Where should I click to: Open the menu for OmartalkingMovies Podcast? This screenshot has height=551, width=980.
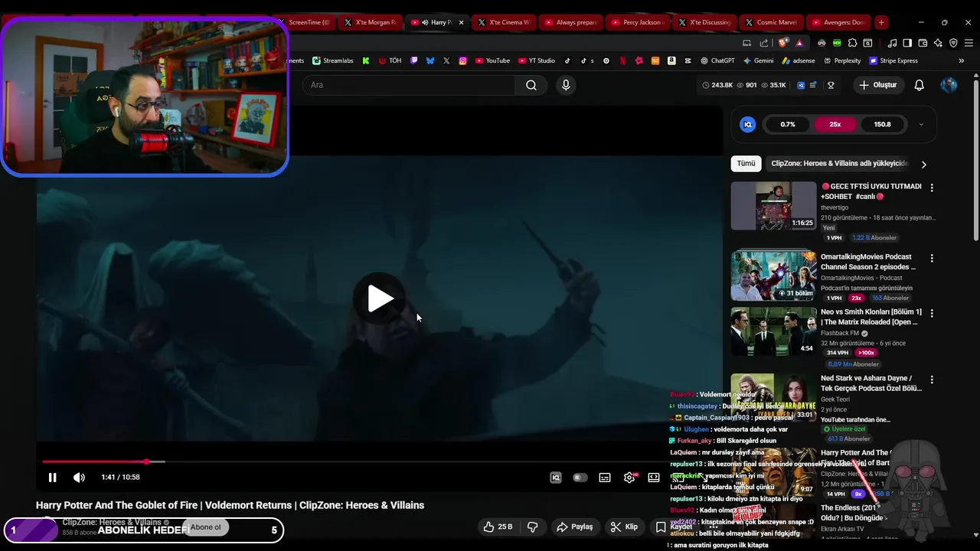[x=932, y=258]
